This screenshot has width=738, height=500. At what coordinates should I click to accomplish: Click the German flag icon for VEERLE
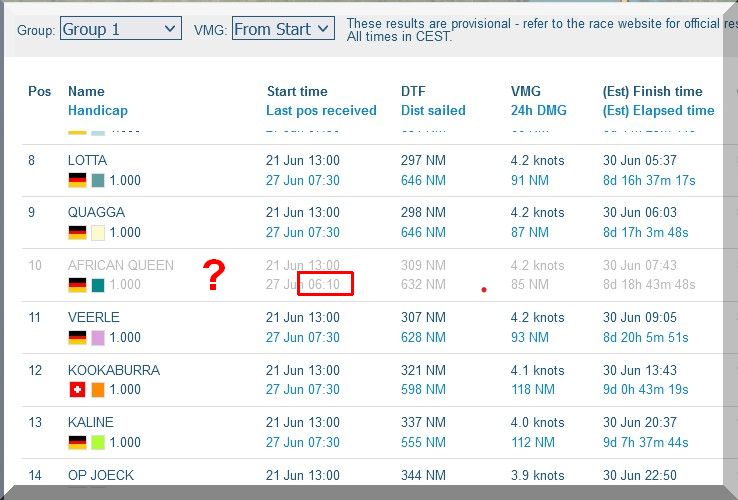(77, 338)
